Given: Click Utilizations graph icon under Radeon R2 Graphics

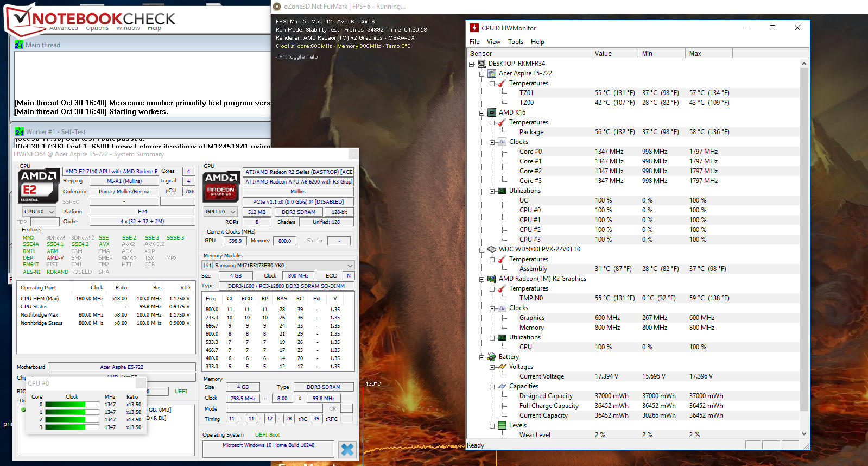Looking at the screenshot, I should pos(502,337).
